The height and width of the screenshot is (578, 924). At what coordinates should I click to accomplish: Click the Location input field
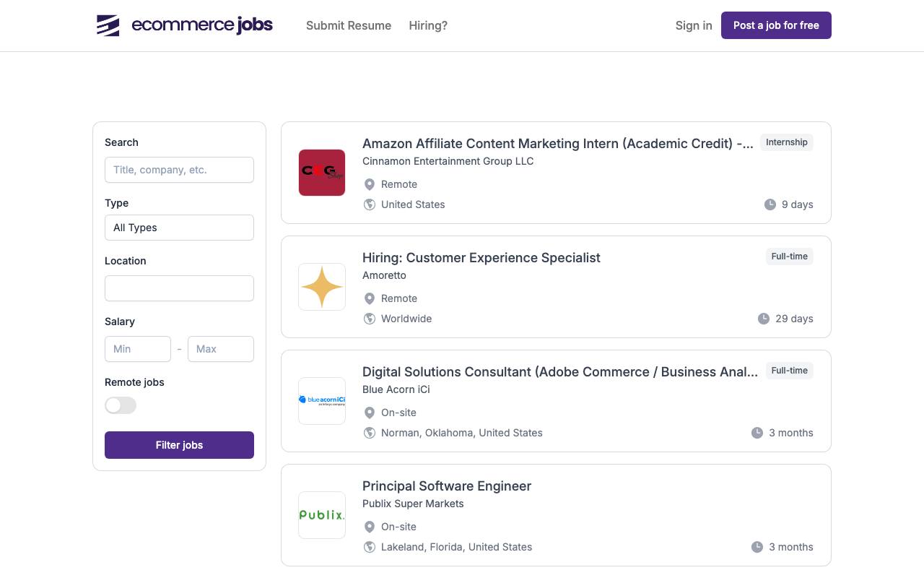[179, 288]
